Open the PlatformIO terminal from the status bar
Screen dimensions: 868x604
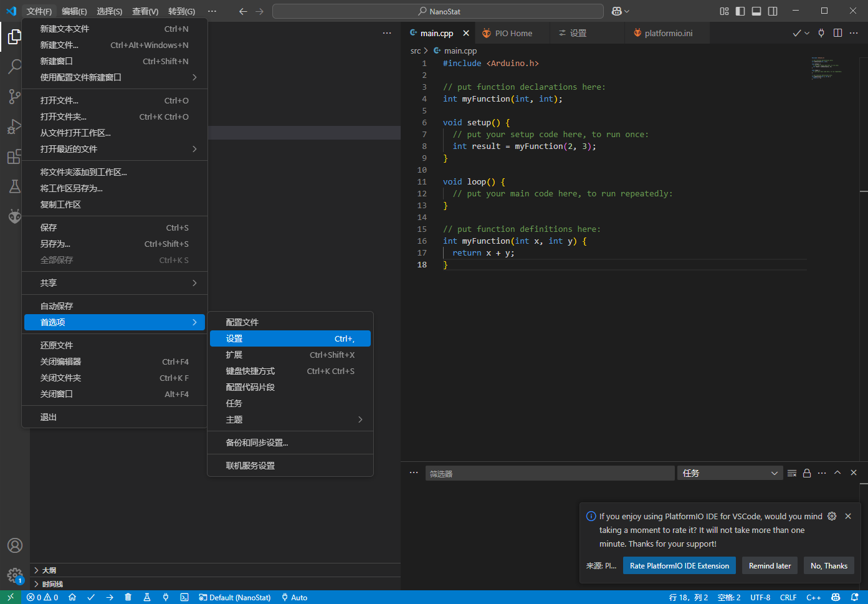coord(184,597)
